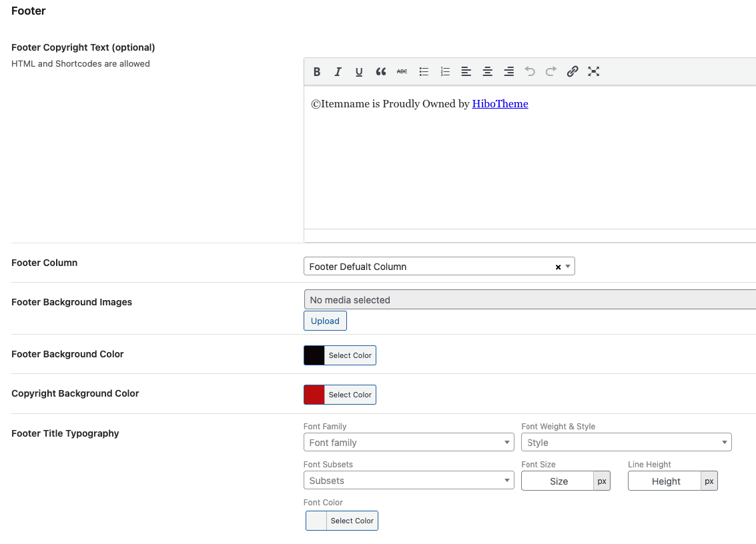Viewport: 756px width, 544px height.
Task: Expand the Font Subsets dropdown
Action: click(x=408, y=481)
